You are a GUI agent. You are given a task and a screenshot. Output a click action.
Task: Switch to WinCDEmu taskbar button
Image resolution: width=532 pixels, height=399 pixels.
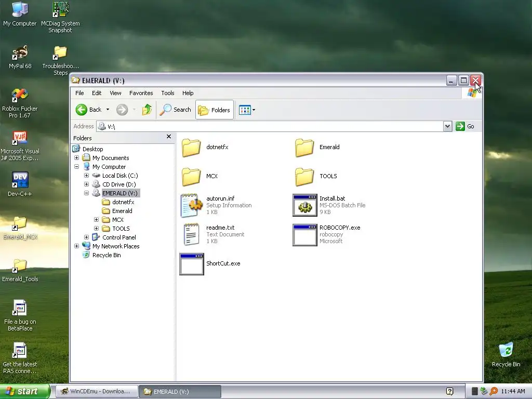point(96,392)
